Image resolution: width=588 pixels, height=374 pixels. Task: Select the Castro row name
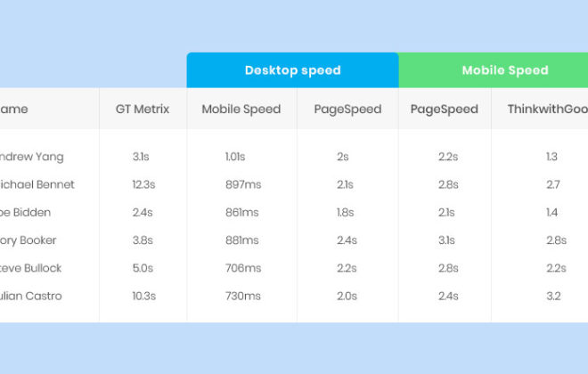coord(31,296)
